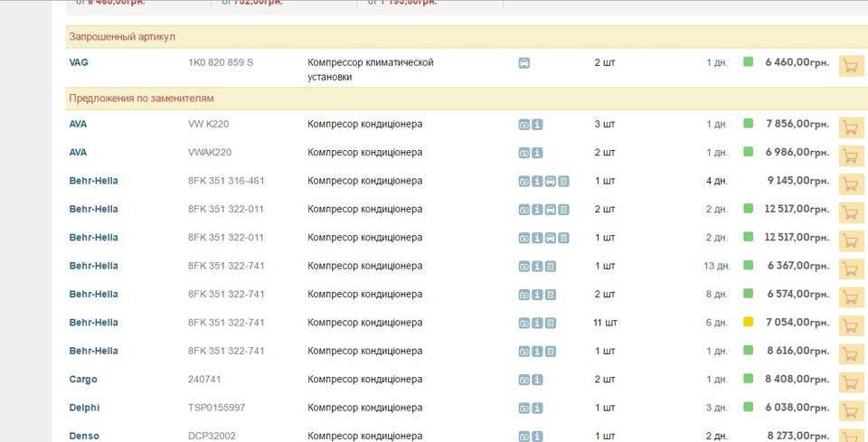The width and height of the screenshot is (868, 442).
Task: Open vehicle applicability icon for VAG row
Action: coord(524,63)
